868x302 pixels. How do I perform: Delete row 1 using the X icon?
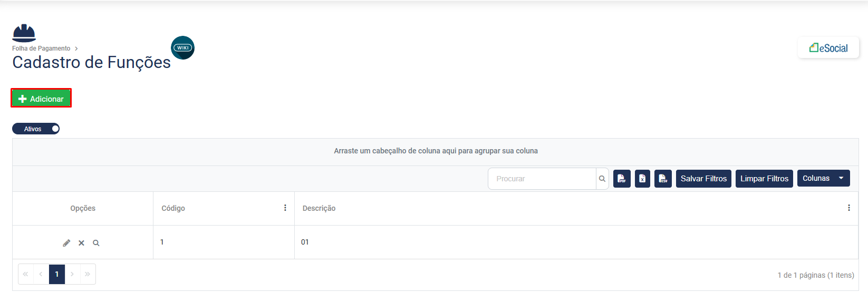click(81, 243)
